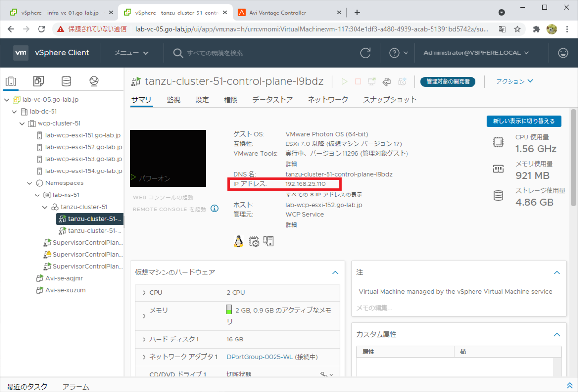Expand the ハード ディスク 1 row
The width and height of the screenshot is (578, 392).
click(144, 340)
